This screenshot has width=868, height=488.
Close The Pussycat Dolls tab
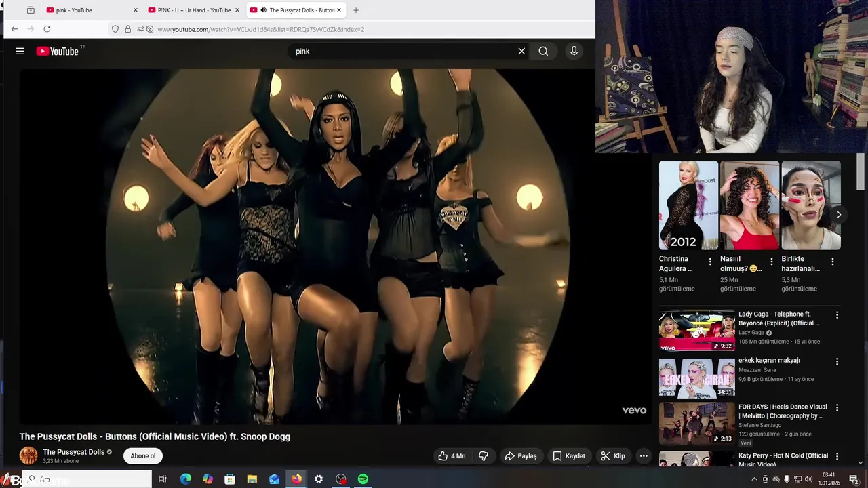pos(339,10)
